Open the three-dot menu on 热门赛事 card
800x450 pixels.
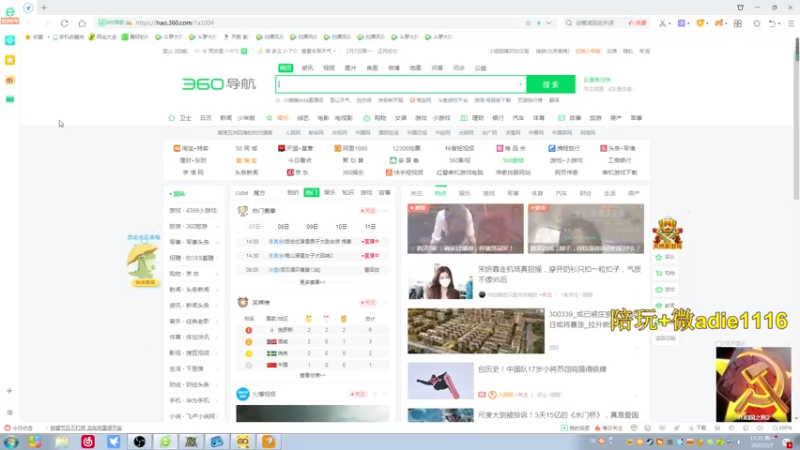pos(386,210)
